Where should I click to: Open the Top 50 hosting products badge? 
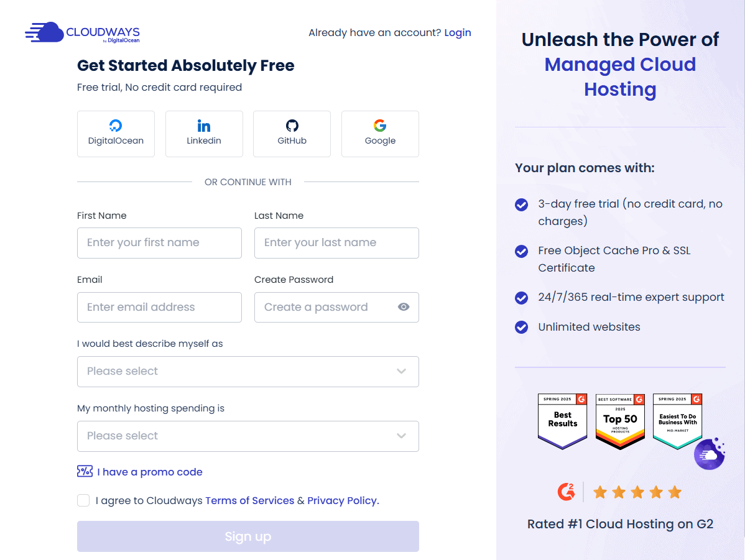pyautogui.click(x=620, y=421)
